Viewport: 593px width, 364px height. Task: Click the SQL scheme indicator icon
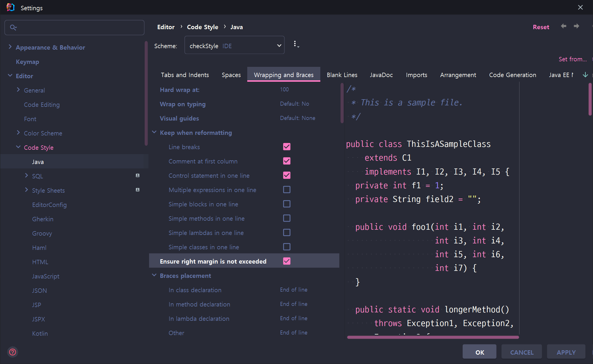coord(137,175)
